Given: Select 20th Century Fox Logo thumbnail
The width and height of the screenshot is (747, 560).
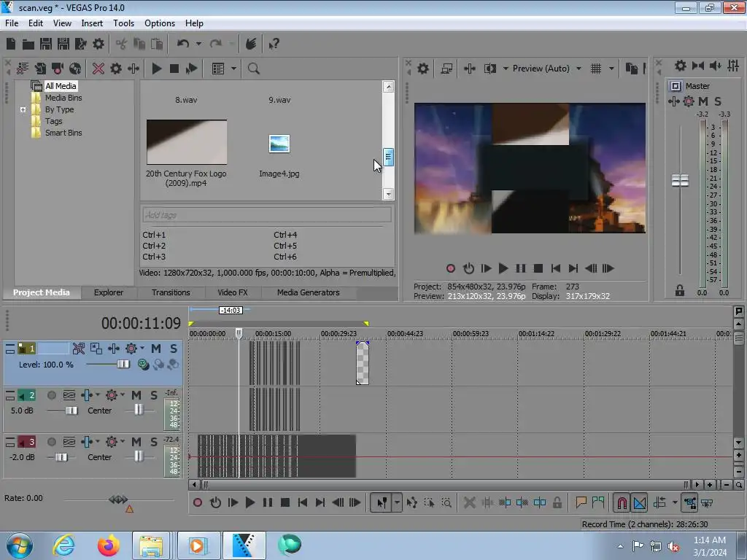Looking at the screenshot, I should pyautogui.click(x=186, y=142).
